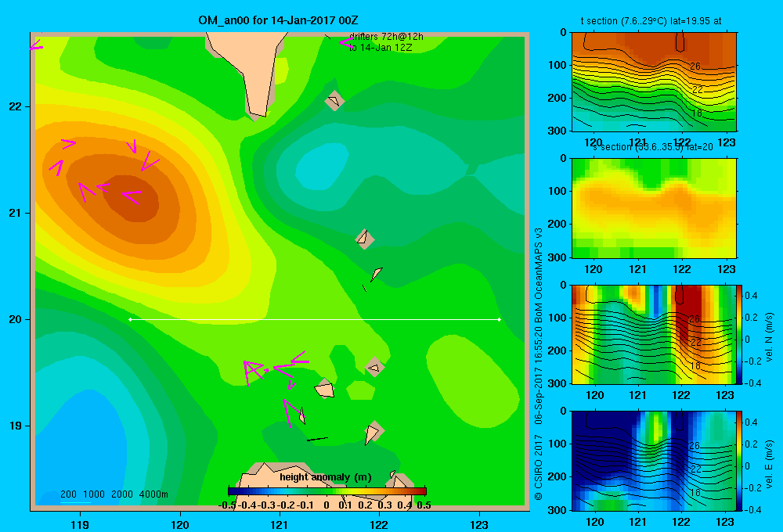Image resolution: width=783 pixels, height=532 pixels.
Task: Open the northward velocity section plot
Action: pyautogui.click(x=653, y=334)
